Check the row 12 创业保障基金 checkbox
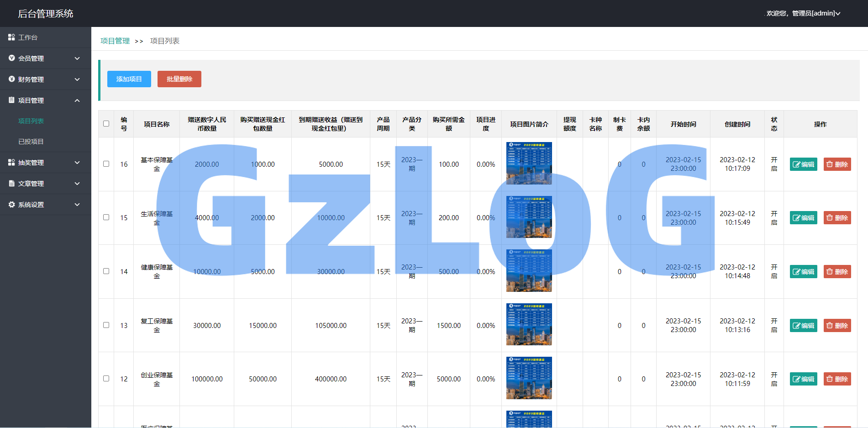The image size is (868, 428). tap(106, 379)
